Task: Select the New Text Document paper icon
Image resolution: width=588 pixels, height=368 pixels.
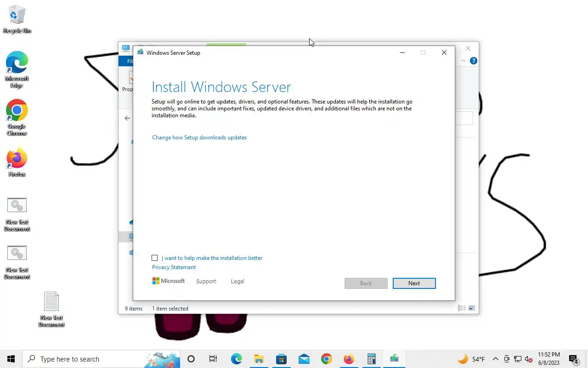Action: 51,301
